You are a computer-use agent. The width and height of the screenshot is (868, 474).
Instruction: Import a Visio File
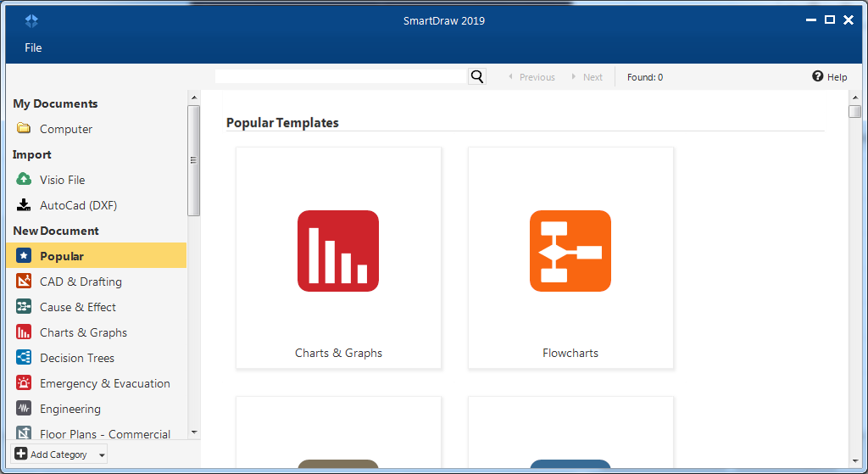(x=63, y=180)
